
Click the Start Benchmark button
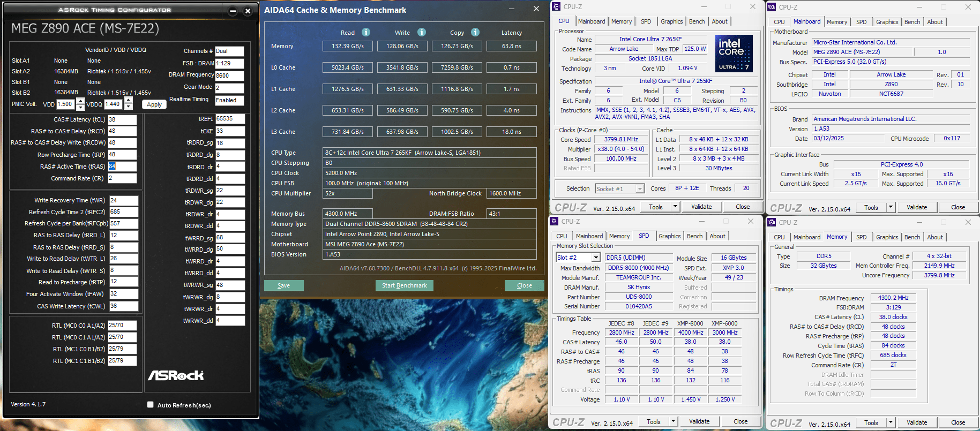(x=405, y=285)
